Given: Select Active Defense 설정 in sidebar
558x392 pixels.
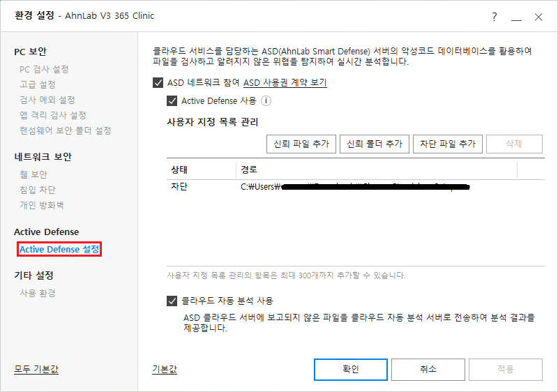Looking at the screenshot, I should point(59,249).
